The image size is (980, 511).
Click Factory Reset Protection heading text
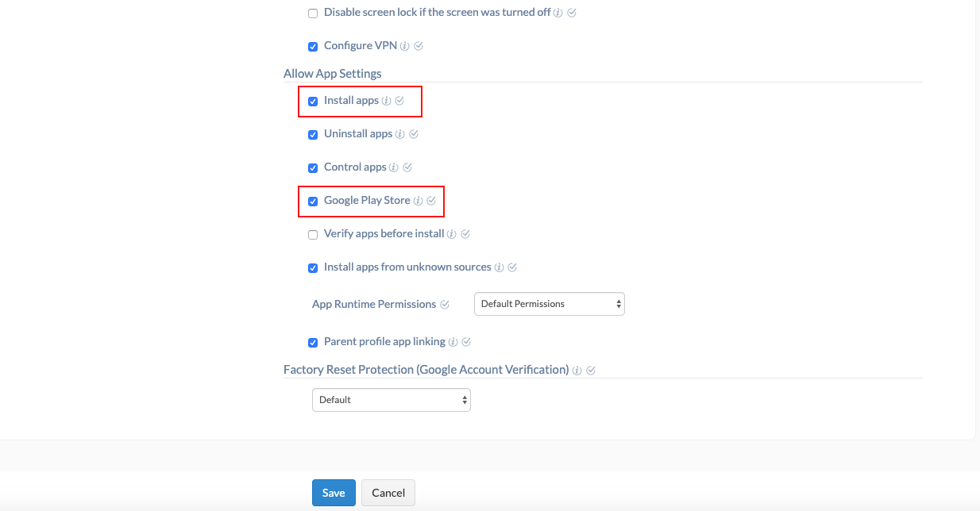(426, 370)
